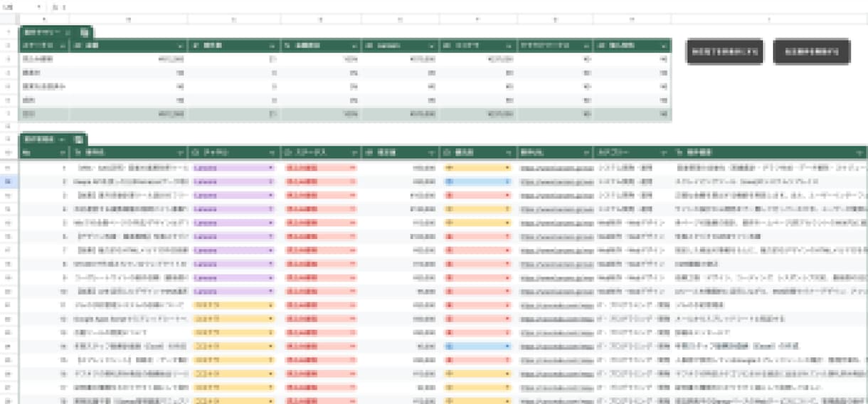Select the column A header
The height and width of the screenshot is (404, 868).
pos(44,19)
